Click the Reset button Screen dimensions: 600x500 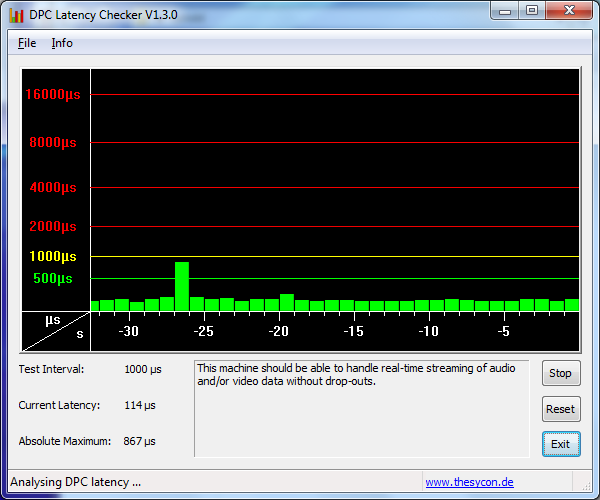561,409
